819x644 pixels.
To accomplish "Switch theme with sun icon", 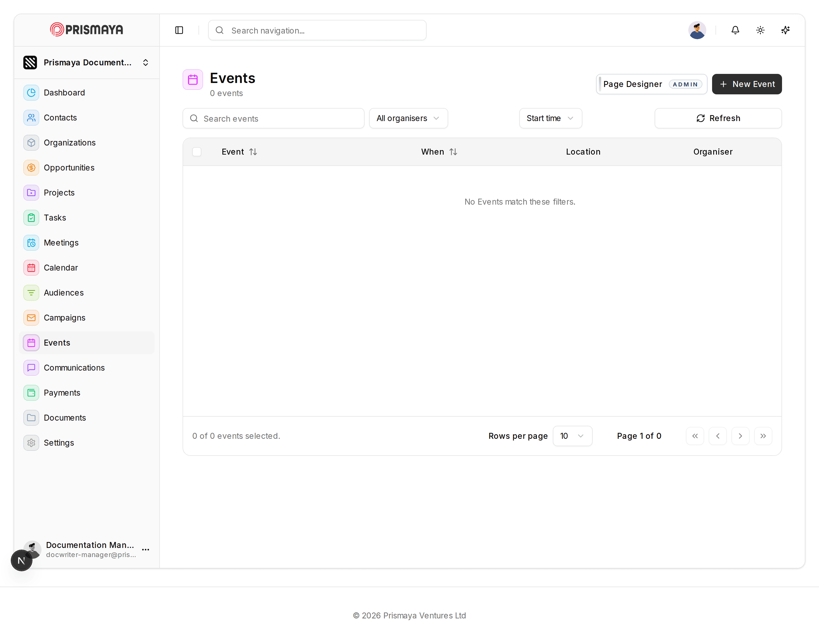I will pos(760,30).
